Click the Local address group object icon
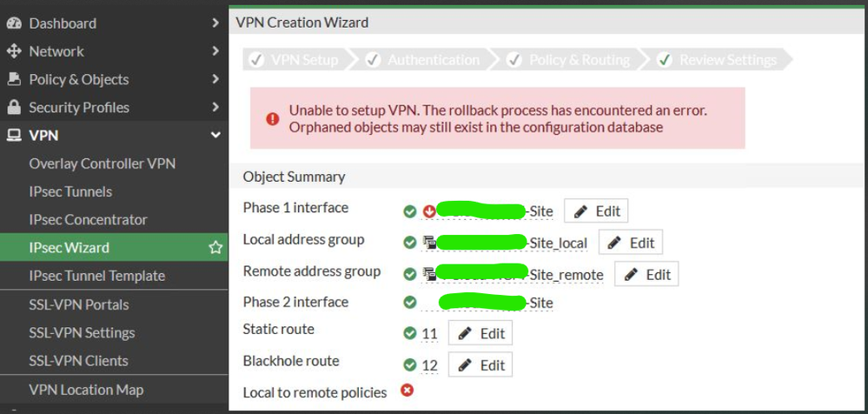 (429, 243)
